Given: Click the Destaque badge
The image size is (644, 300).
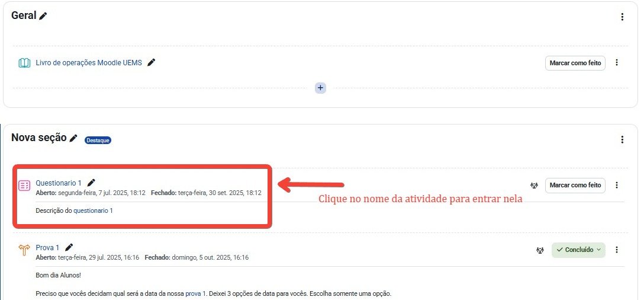Looking at the screenshot, I should (98, 141).
